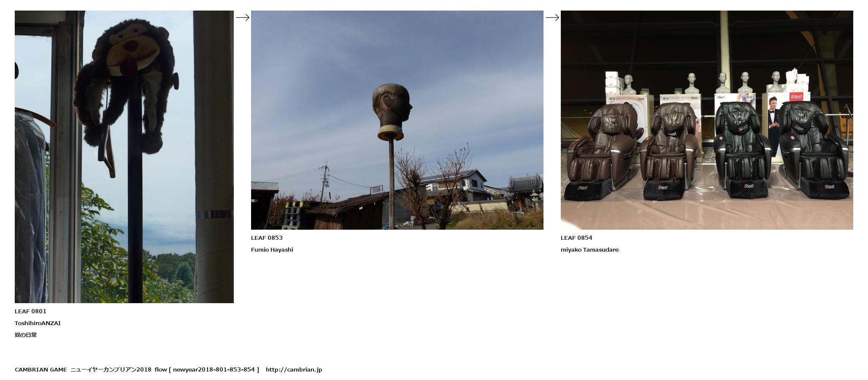Click the ニューイヤーカンブリアン2018 footer text
The image size is (868, 380).
click(x=111, y=369)
